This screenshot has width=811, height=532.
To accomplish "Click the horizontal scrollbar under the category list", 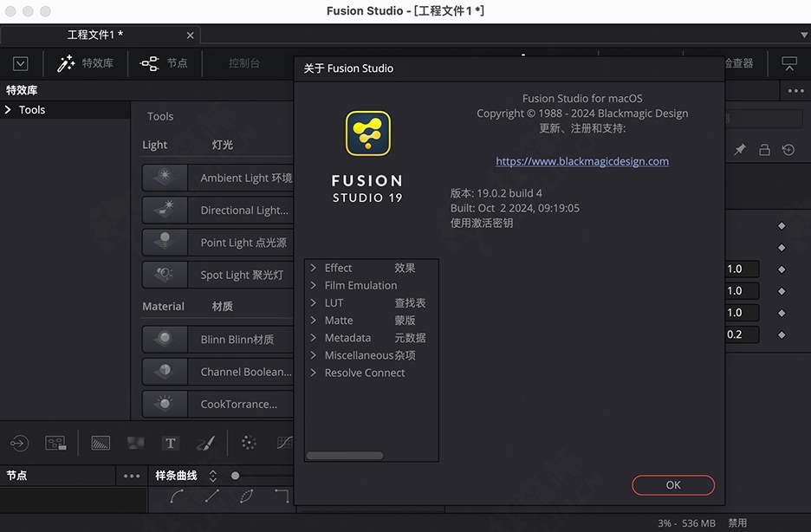I will click(345, 456).
